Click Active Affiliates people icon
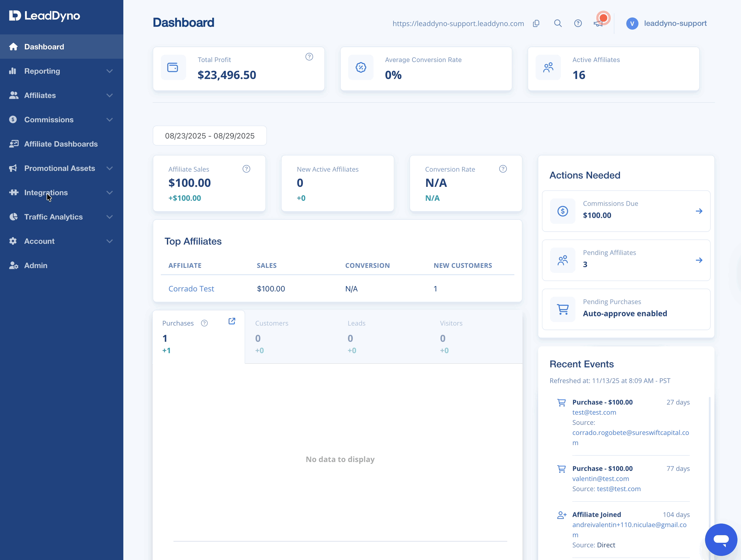This screenshot has width=741, height=560. pyautogui.click(x=548, y=67)
